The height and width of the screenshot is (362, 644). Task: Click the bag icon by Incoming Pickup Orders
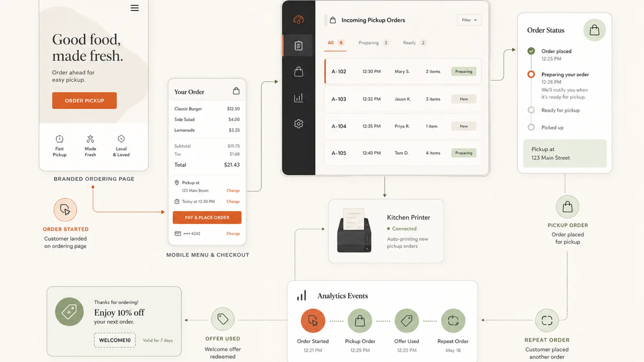click(x=333, y=20)
